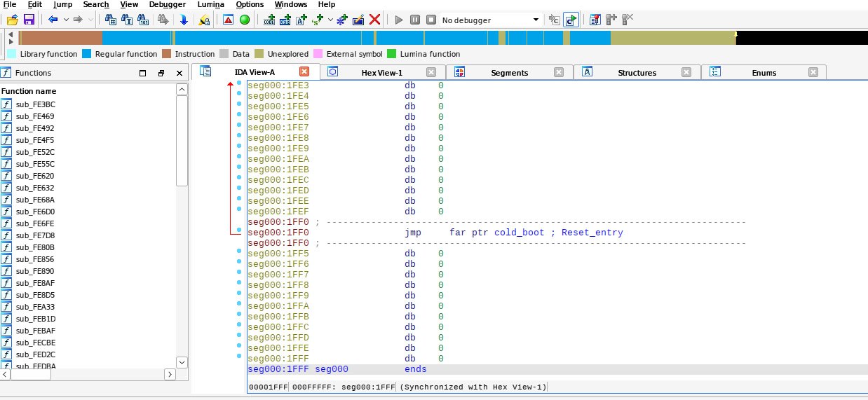Click the breakpoint list icon
Image resolution: width=868 pixels, height=400 pixels.
coord(595,20)
